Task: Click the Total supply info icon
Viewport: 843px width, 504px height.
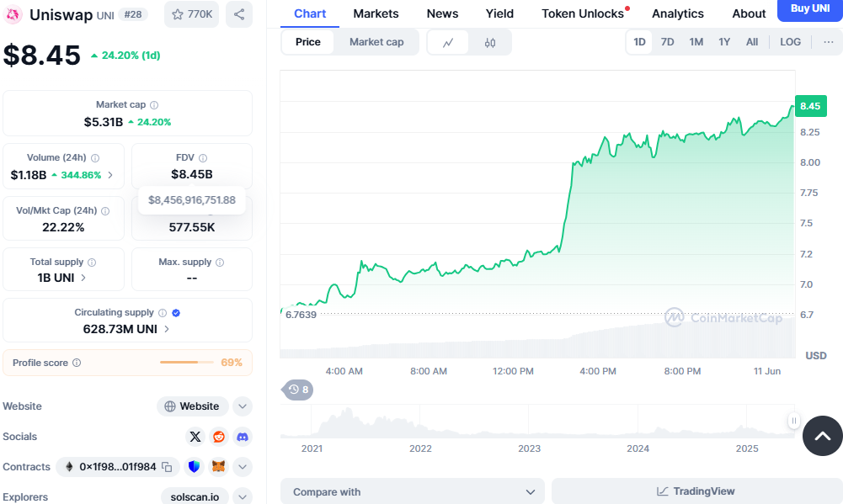Action: (92, 263)
